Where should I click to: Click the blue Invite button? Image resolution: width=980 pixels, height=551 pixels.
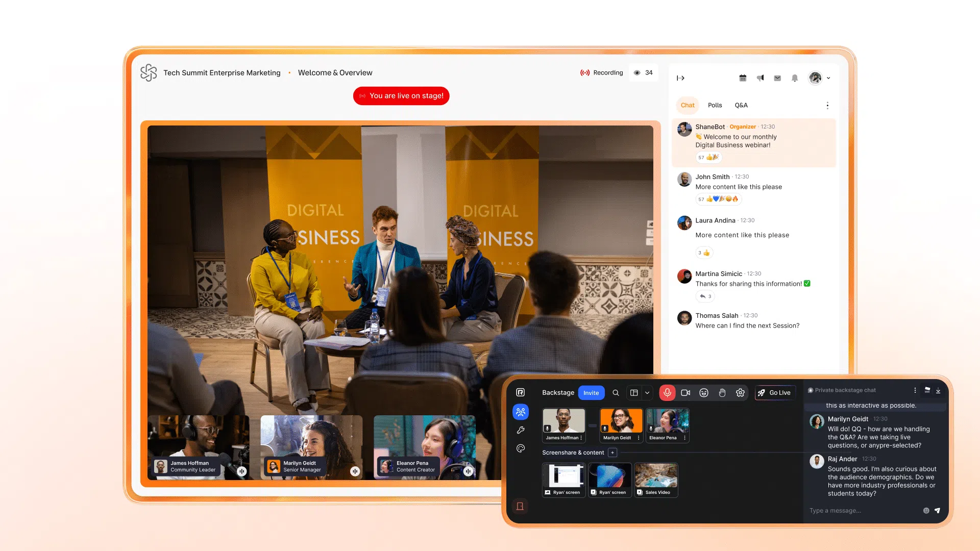click(x=591, y=392)
